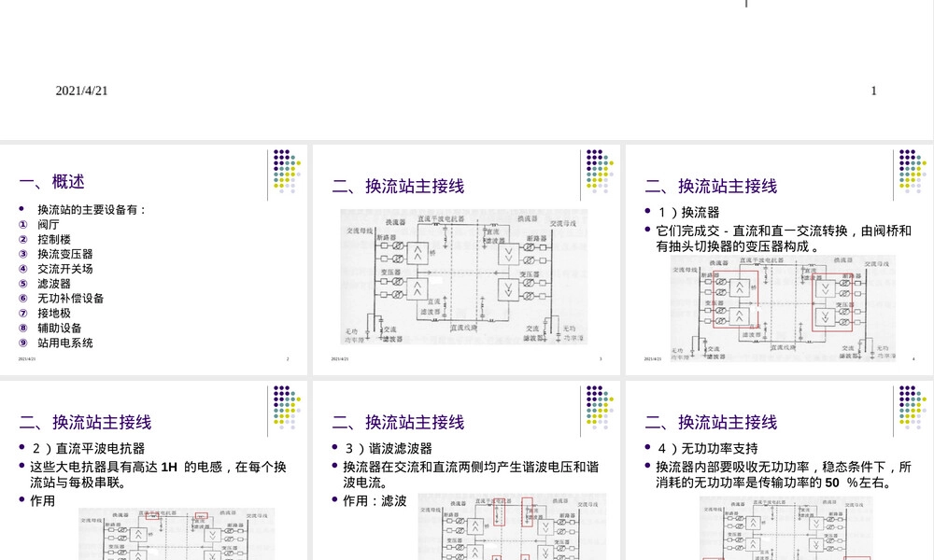Select list item ⑦ 接地极
This screenshot has width=934, height=560.
(x=45, y=313)
